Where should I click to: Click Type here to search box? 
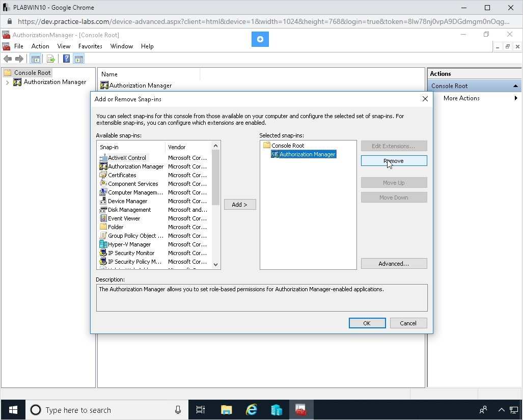pos(107,410)
